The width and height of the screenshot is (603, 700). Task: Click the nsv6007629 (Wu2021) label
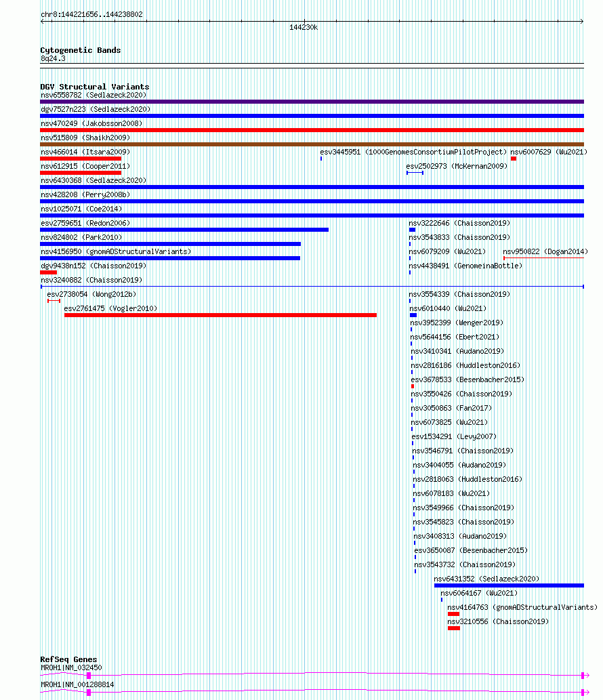(x=549, y=152)
